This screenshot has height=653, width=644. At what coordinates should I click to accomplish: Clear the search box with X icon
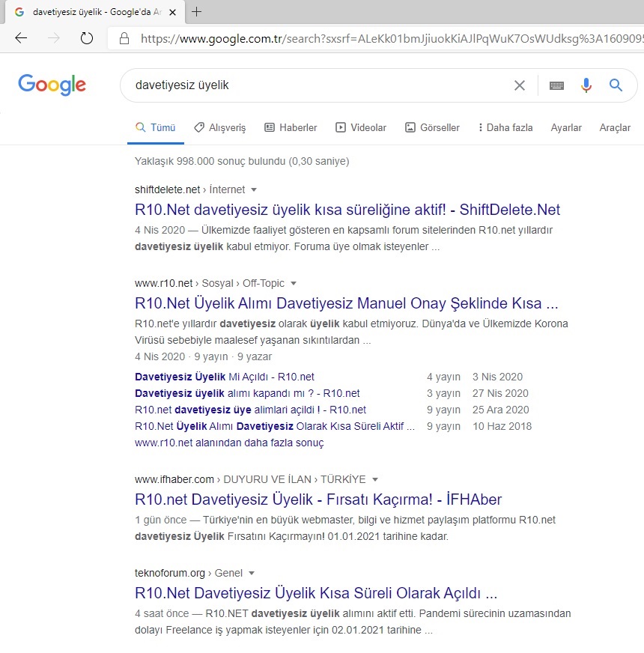pyautogui.click(x=520, y=85)
